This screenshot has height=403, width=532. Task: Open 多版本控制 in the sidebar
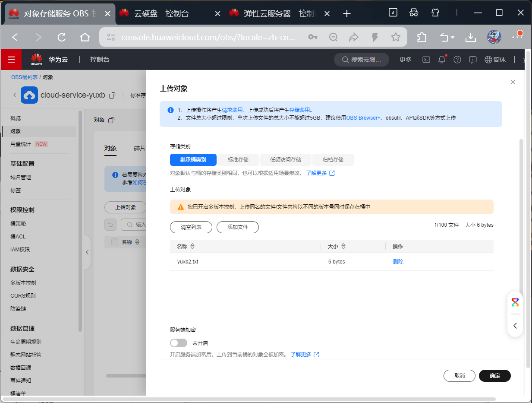pyautogui.click(x=23, y=282)
